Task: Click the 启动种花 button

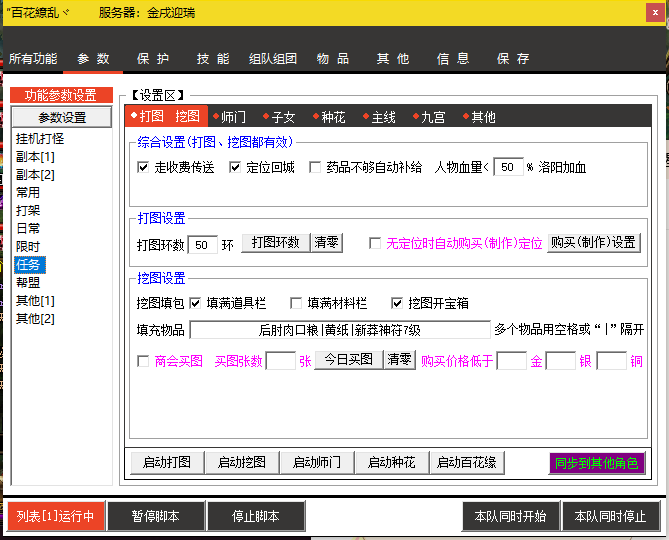Action: click(392, 462)
